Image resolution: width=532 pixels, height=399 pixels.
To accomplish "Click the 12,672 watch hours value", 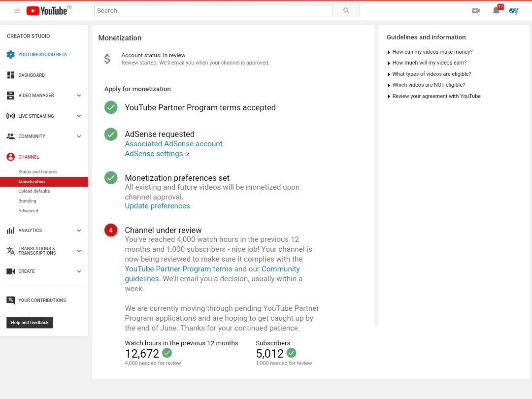I will click(142, 354).
